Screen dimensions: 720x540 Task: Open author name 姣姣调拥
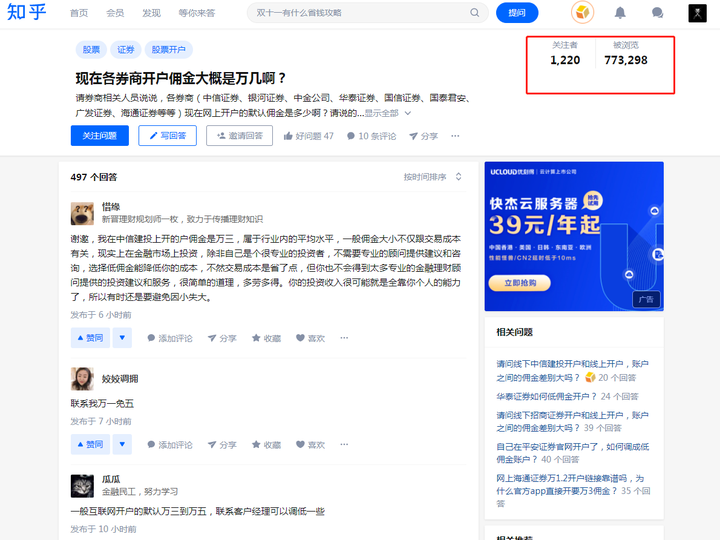pos(120,379)
